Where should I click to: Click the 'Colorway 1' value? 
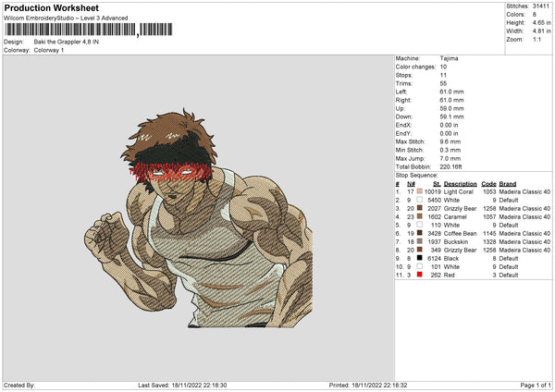pos(49,50)
